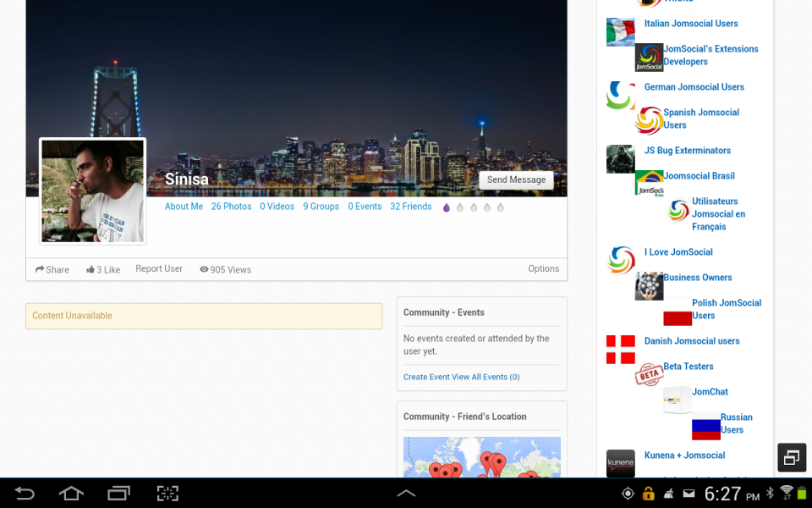Open JomSocial's Extensions Developers group avatar
This screenshot has height=508, width=812.
[649, 58]
